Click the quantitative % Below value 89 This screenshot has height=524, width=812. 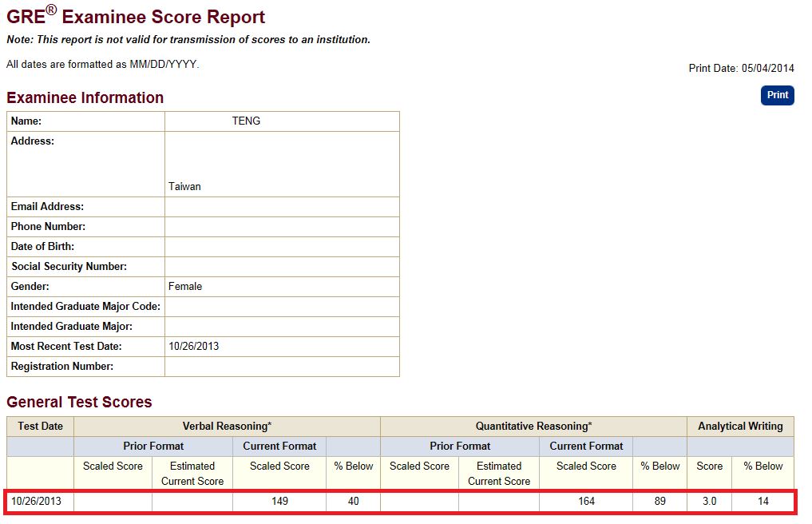tap(660, 501)
